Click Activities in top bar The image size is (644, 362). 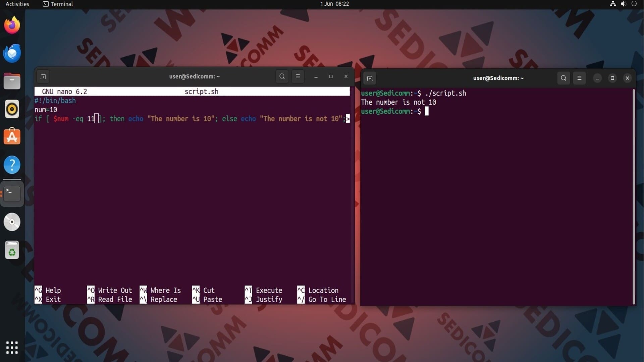pyautogui.click(x=17, y=4)
